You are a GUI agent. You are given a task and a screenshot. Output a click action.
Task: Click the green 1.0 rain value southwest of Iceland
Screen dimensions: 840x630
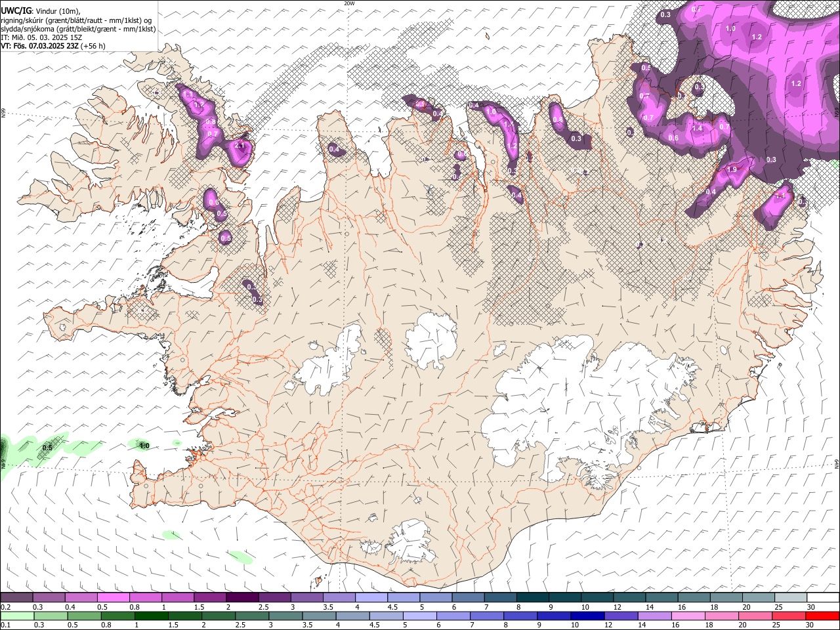coord(144,446)
